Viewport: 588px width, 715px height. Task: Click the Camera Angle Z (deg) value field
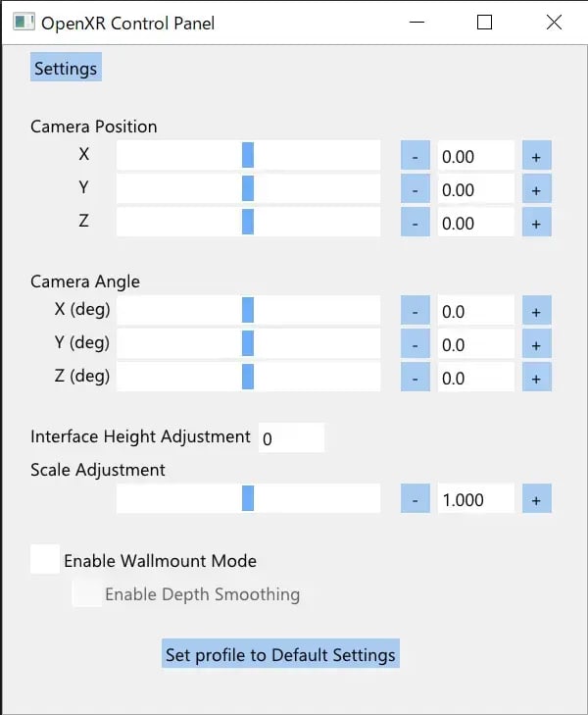[475, 378]
